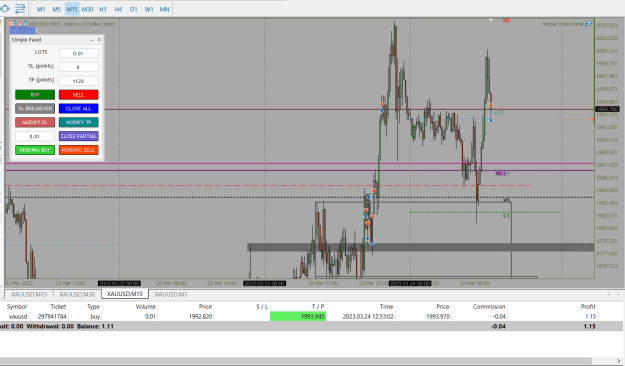Click the 2023.03.24 00:00 date label
Screen dimensions: 625x366
(410, 283)
